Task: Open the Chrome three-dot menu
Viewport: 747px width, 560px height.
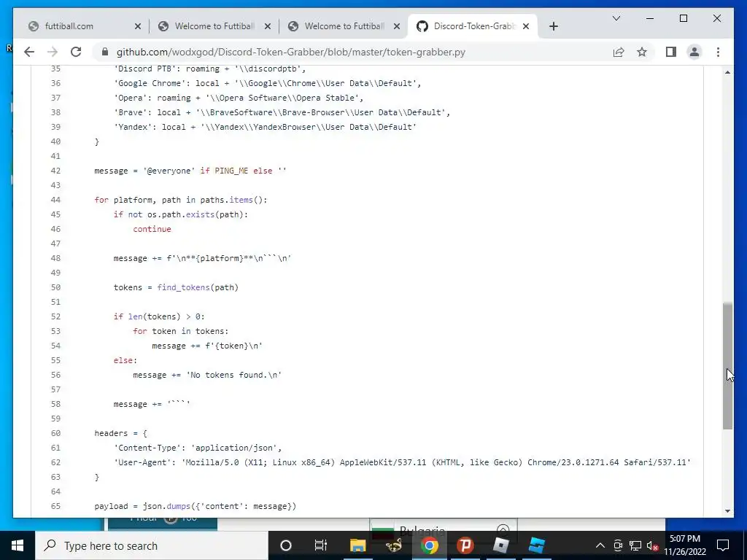Action: (718, 52)
